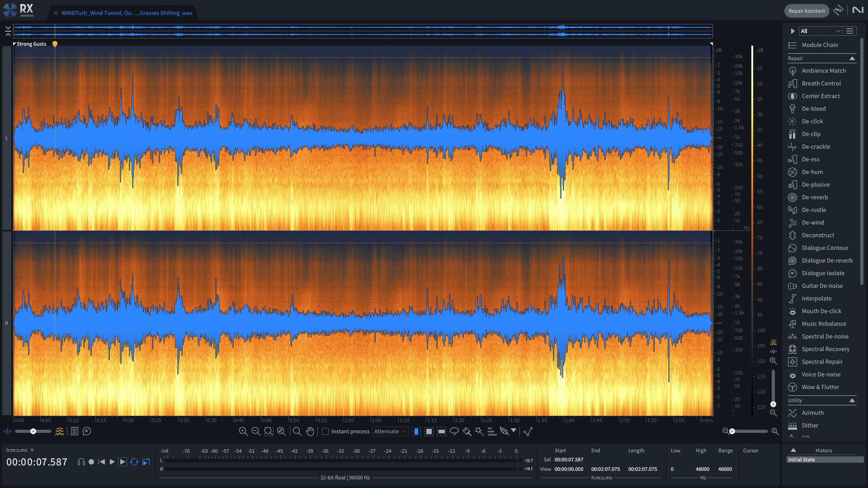Select the WINDTurb wav file tab
The height and width of the screenshot is (488, 868).
[x=127, y=13]
